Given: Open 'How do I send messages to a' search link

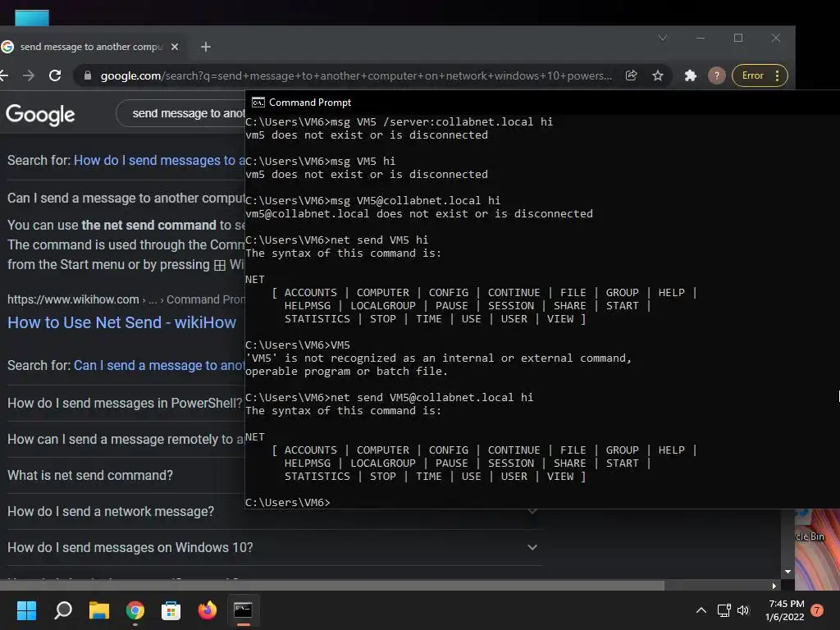Looking at the screenshot, I should click(x=159, y=160).
